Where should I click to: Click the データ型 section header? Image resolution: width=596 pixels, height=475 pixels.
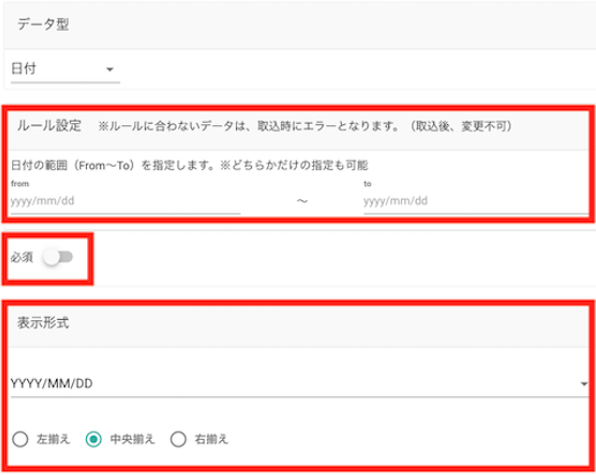tap(43, 25)
